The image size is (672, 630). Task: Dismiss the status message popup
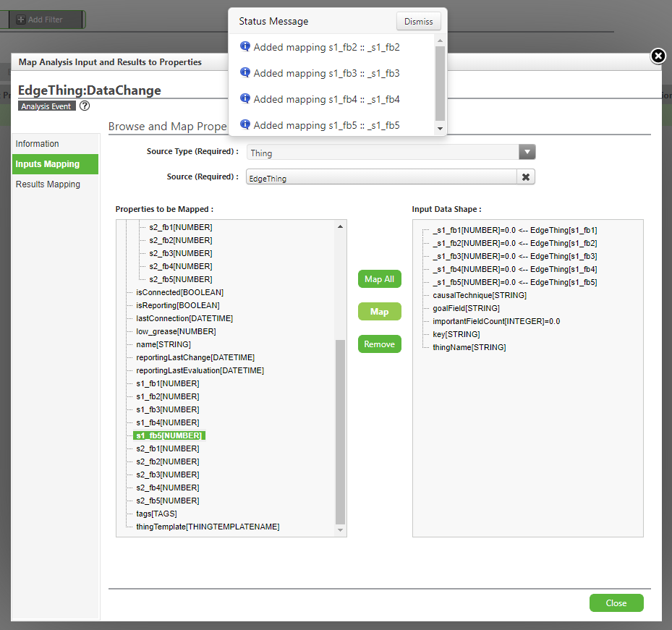pyautogui.click(x=418, y=22)
